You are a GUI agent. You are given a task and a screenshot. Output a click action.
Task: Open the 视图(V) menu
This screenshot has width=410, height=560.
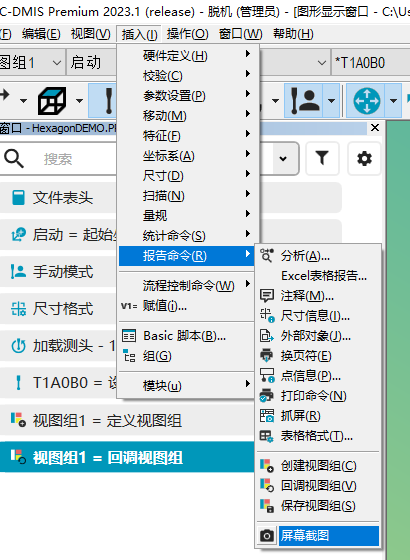[90, 34]
